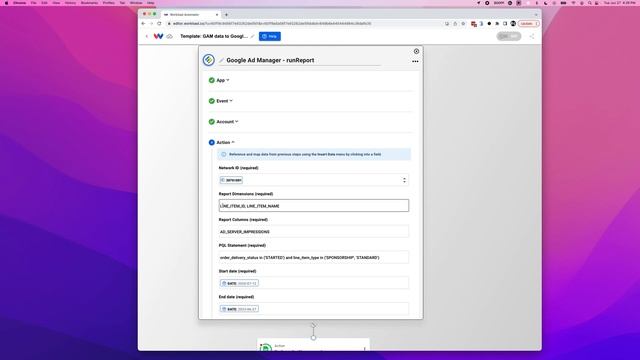Click the Google Ad Manager app icon
Viewport: 640px width, 360px height.
[x=209, y=60]
